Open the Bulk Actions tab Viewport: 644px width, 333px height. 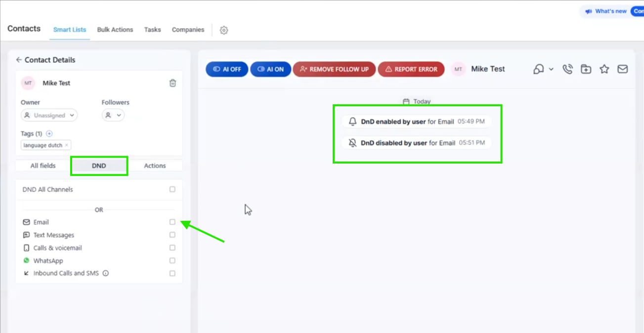click(115, 30)
